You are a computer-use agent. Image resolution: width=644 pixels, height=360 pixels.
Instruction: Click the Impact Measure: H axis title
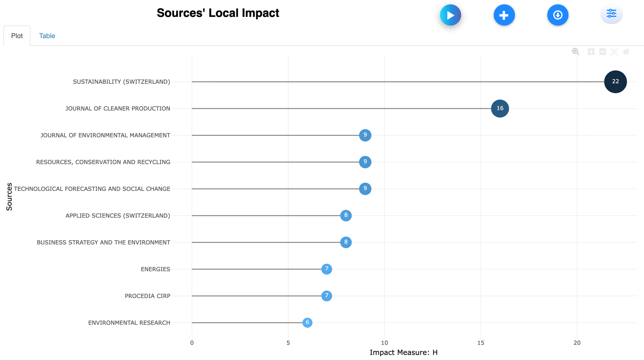pyautogui.click(x=403, y=352)
